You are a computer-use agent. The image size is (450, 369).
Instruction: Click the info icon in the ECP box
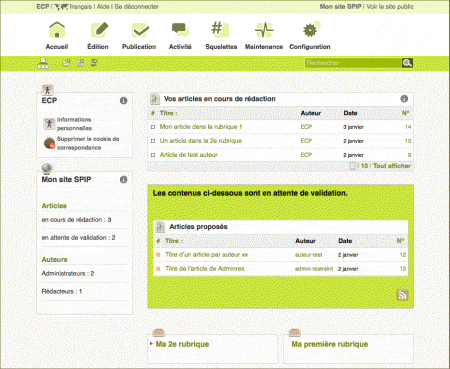point(123,100)
